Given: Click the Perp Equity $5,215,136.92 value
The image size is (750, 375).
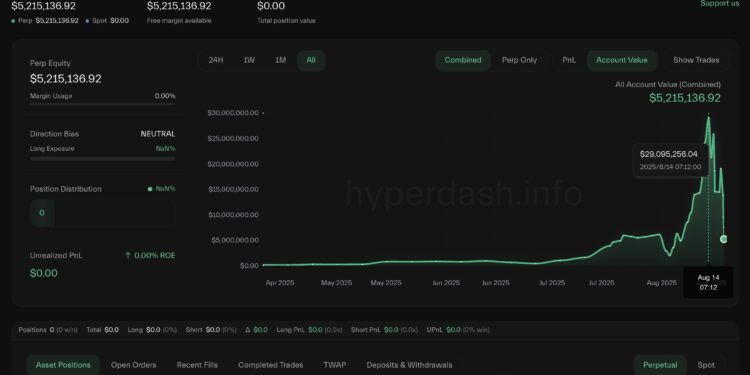Looking at the screenshot, I should click(66, 79).
